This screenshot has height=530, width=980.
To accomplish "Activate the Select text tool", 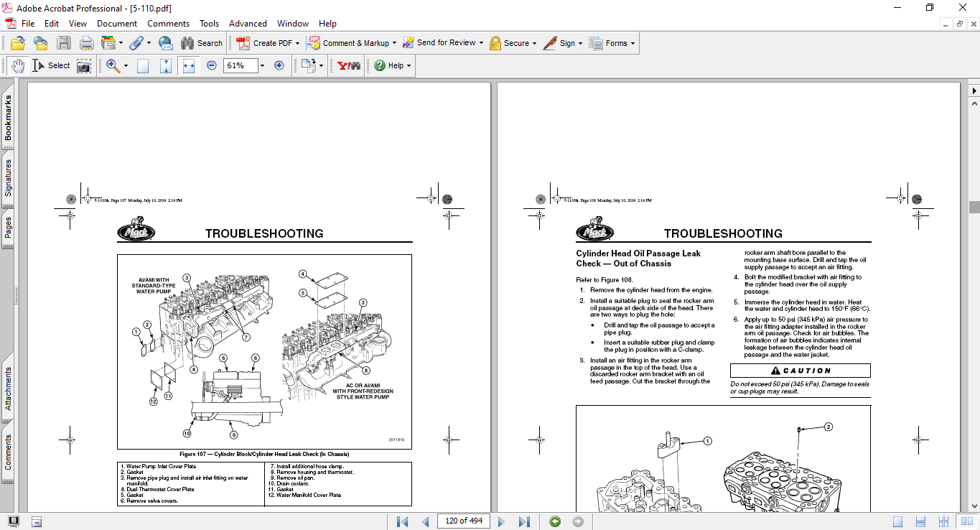I will pos(51,65).
